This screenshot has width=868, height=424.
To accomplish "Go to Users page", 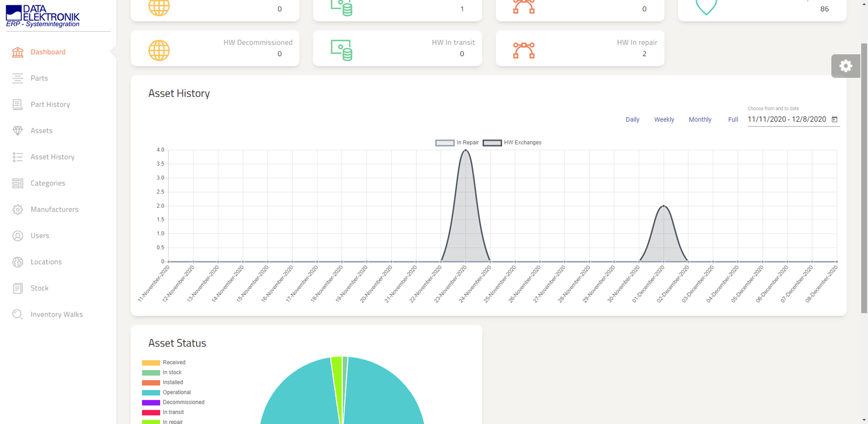I will (40, 235).
